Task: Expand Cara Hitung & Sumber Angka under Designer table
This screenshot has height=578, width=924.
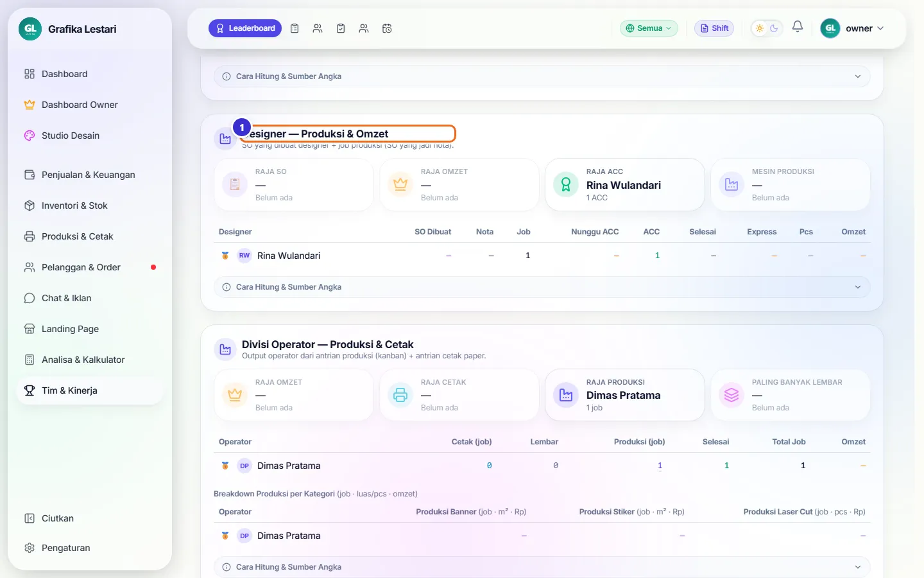Action: point(542,287)
